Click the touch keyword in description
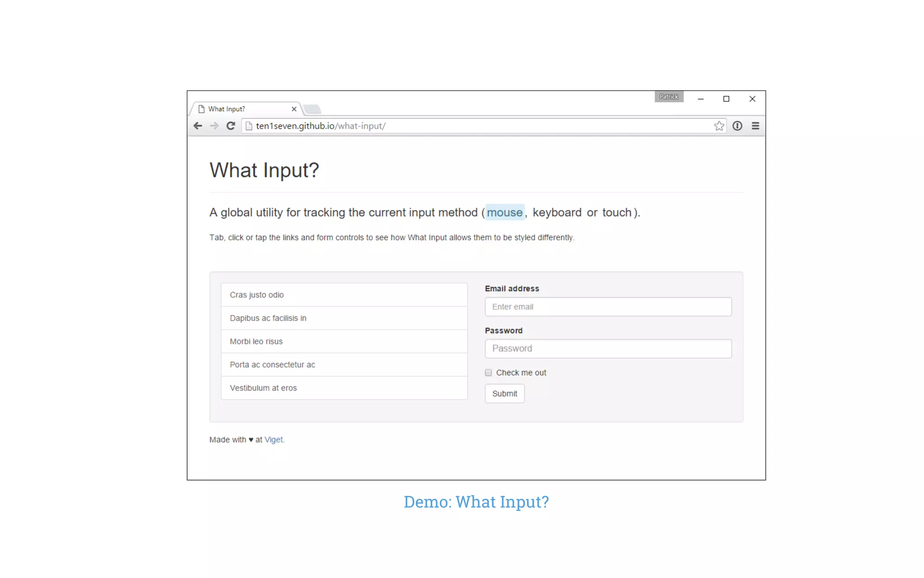 [x=617, y=212]
